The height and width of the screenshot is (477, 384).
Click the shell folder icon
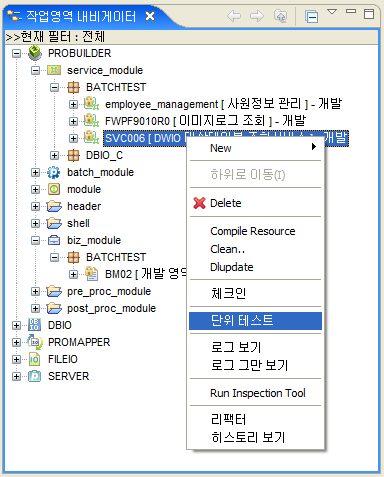point(54,223)
